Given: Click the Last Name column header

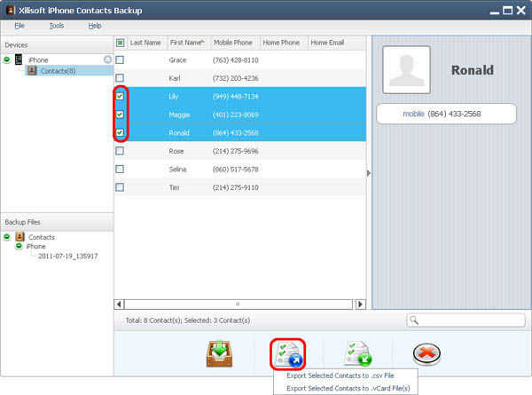Looking at the screenshot, I should (x=145, y=43).
